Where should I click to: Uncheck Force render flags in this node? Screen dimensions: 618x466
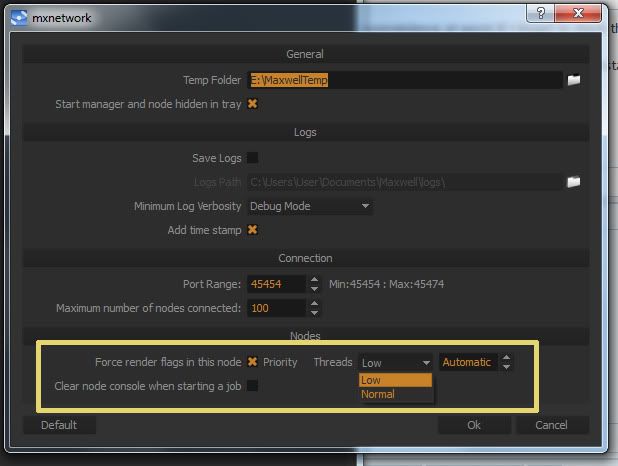[252, 362]
